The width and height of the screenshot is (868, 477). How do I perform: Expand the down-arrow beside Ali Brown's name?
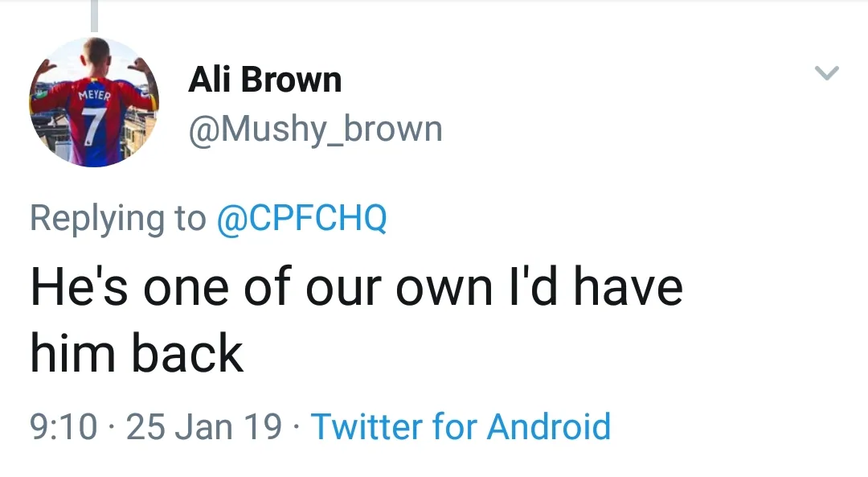click(827, 74)
